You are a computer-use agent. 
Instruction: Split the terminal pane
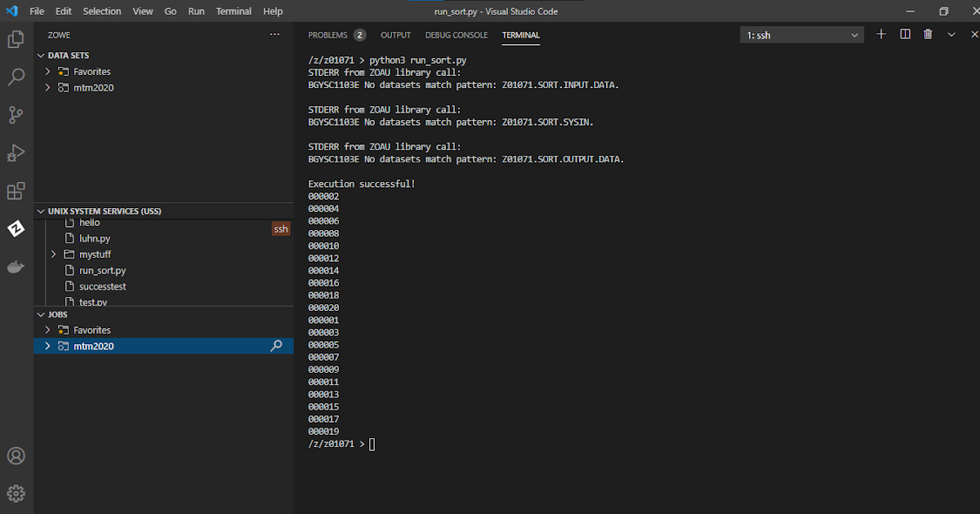click(x=906, y=34)
